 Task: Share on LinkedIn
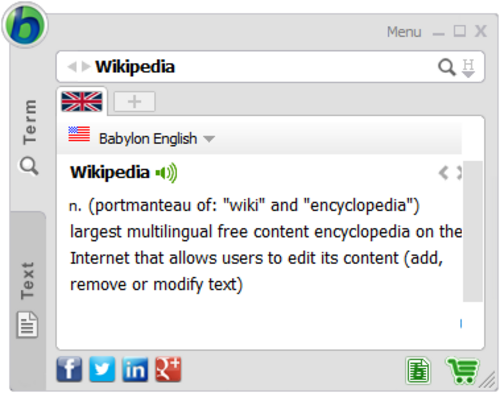[135, 369]
